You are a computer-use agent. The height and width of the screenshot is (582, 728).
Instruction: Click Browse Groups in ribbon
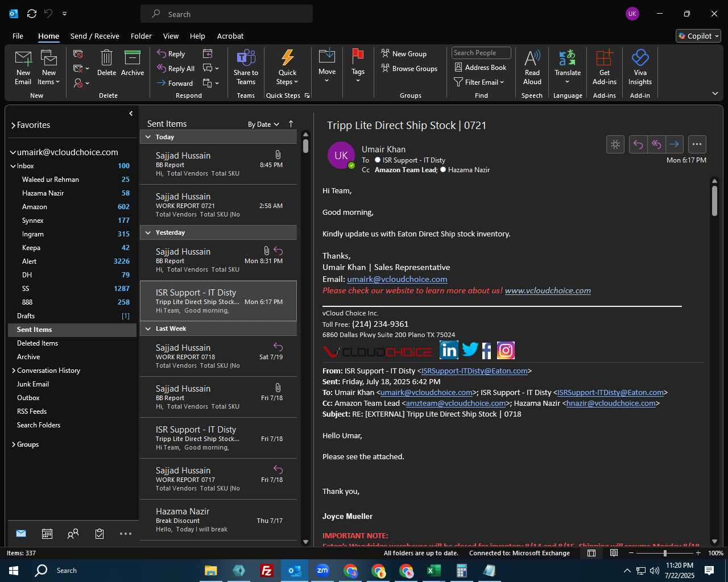(409, 68)
